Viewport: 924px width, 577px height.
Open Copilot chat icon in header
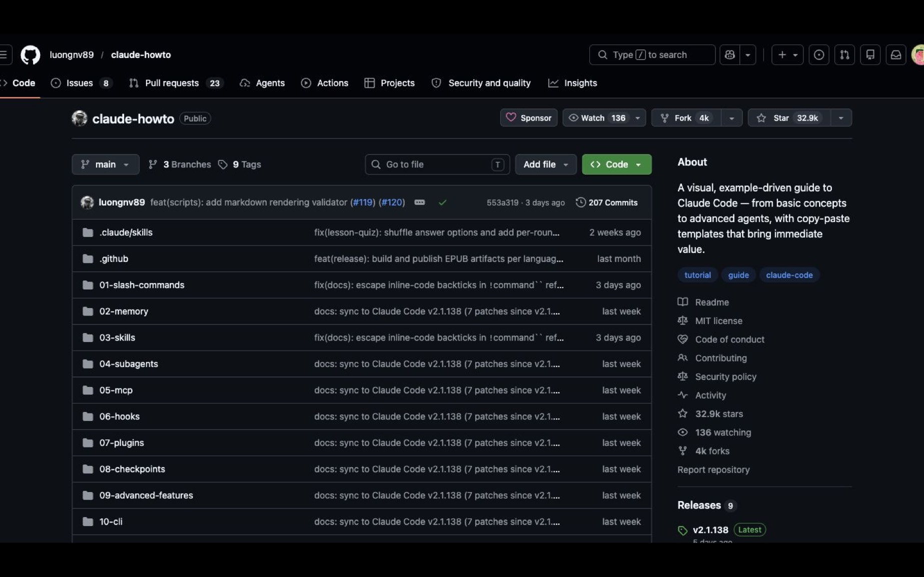pyautogui.click(x=730, y=55)
